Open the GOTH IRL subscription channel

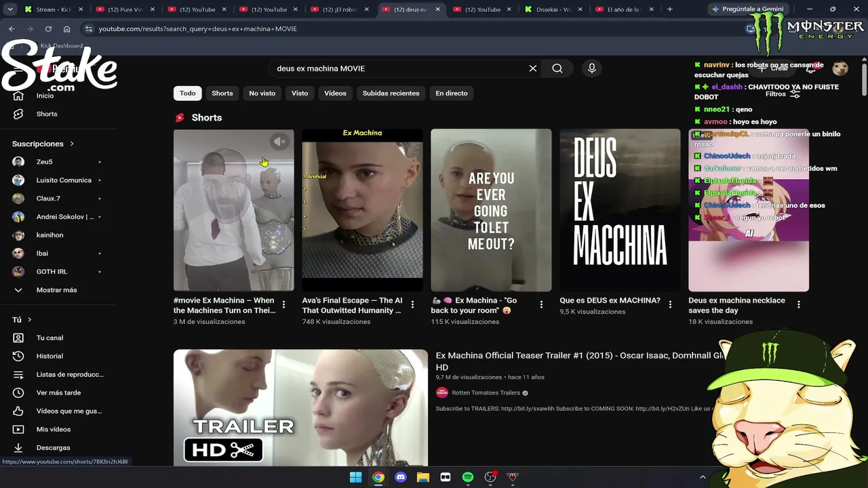tap(52, 272)
